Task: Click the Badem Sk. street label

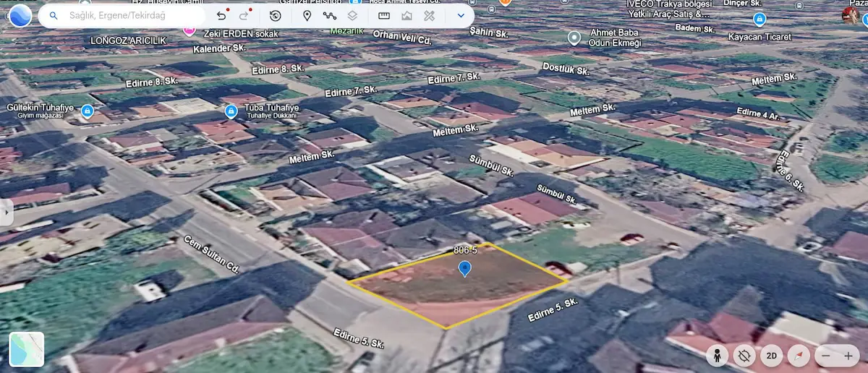Action: [x=694, y=27]
